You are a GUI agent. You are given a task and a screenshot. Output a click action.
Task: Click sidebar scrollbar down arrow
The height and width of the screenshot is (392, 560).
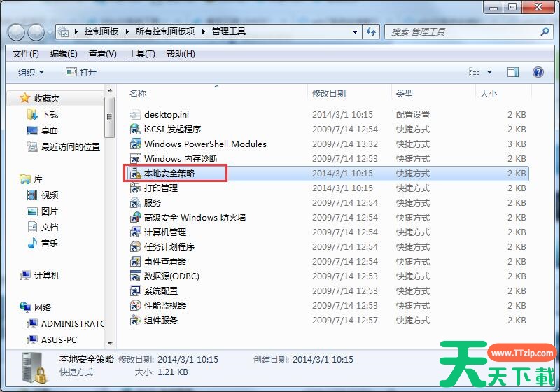tap(110, 344)
